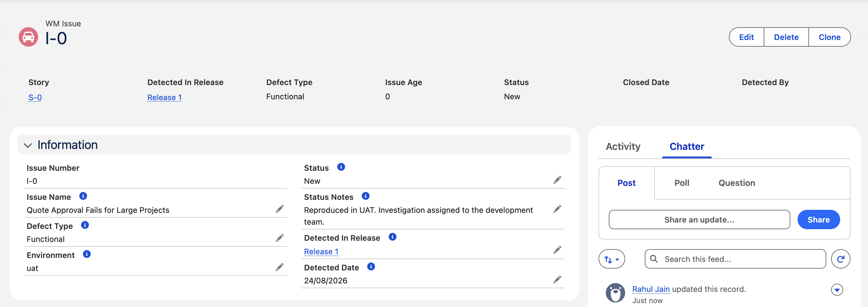The height and width of the screenshot is (307, 868).
Task: Click the Status Notes text 'Reproduced in UAT'
Action: tap(340, 210)
